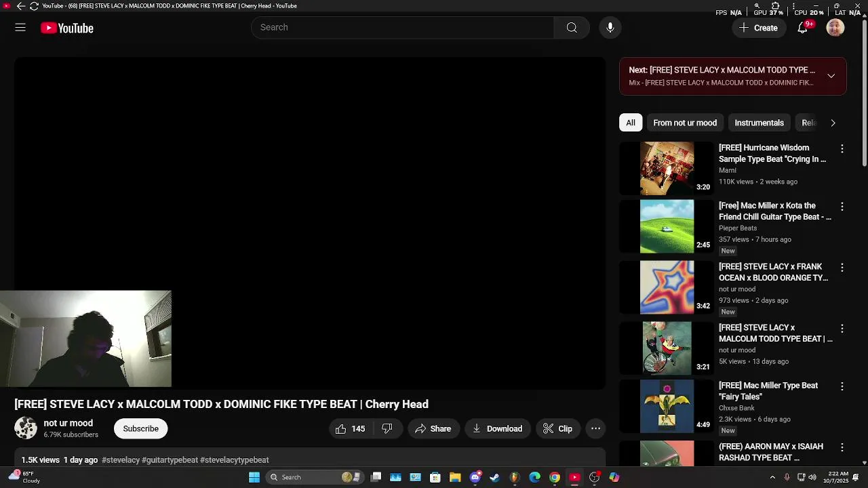The width and height of the screenshot is (868, 488).
Task: Like the video with thumbs-up 145
Action: point(351,428)
